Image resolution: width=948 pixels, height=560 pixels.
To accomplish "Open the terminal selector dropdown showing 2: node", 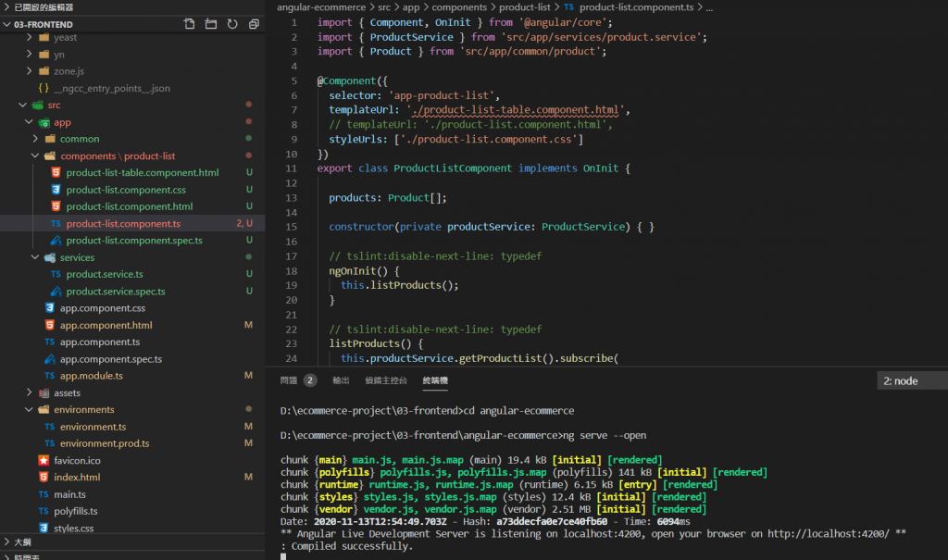I will click(x=912, y=381).
